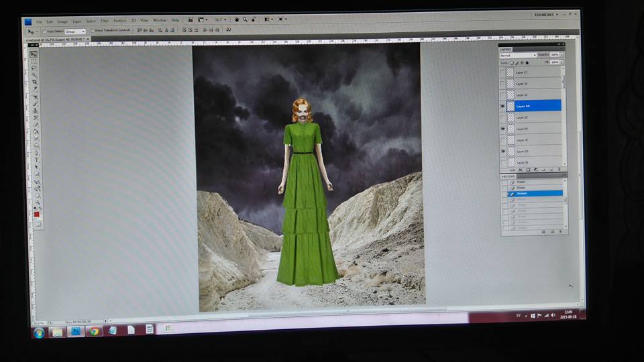Click the red foreground color swatch
Image resolution: width=644 pixels, height=362 pixels.
(x=37, y=215)
